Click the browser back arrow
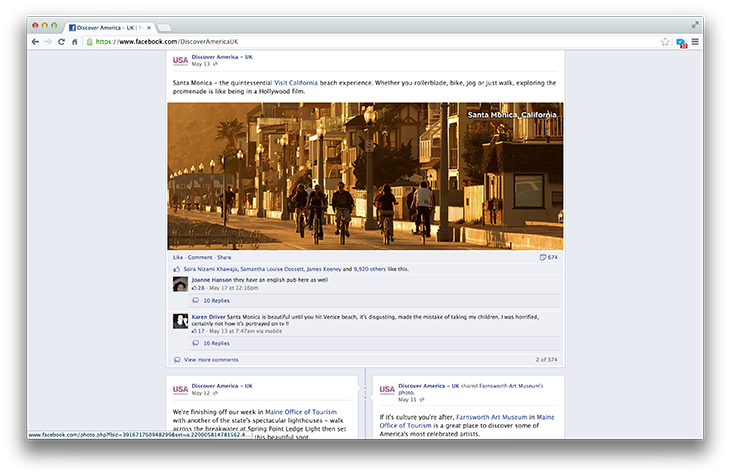Viewport: 730px width, 476px height. click(x=35, y=42)
